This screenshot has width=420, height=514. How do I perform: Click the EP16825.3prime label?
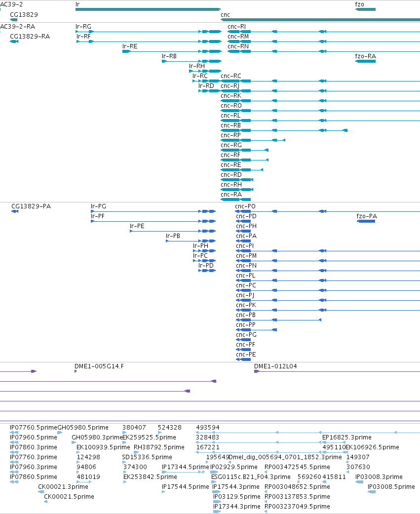(347, 437)
